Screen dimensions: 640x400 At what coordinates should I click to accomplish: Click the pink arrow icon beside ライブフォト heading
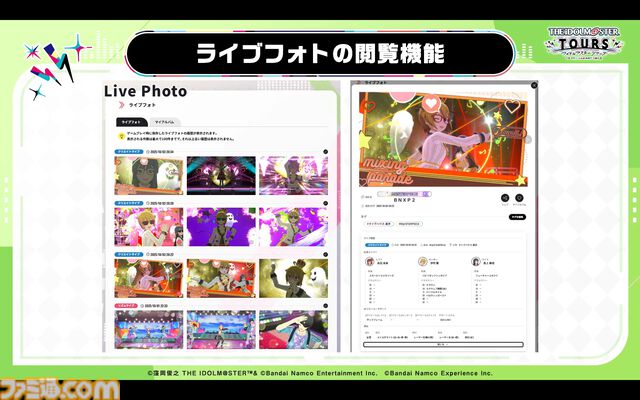(121, 104)
